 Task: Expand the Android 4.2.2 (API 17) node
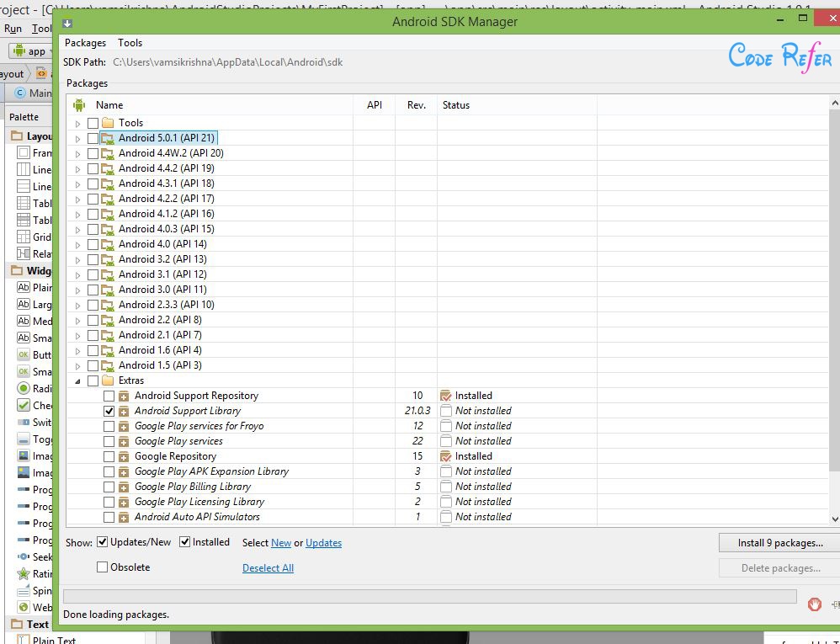pos(77,200)
